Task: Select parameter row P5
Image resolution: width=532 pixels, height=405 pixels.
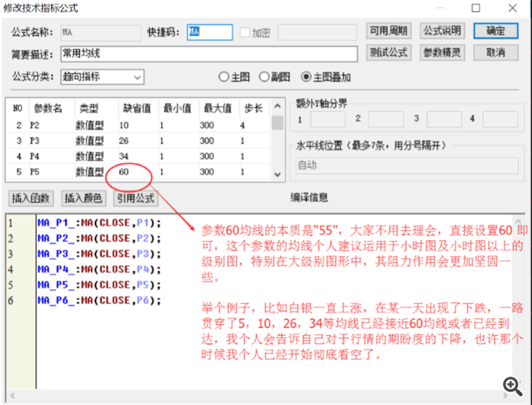Action: (x=138, y=172)
